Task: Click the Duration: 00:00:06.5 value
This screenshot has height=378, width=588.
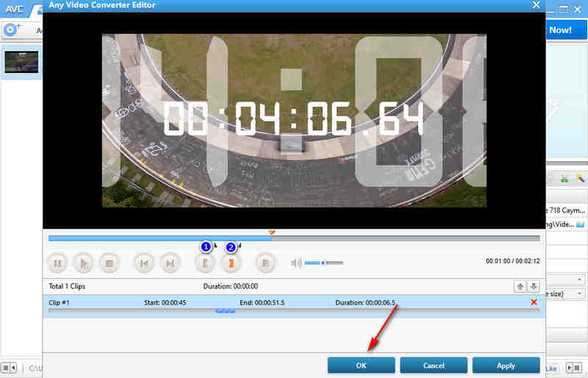Action: (x=365, y=302)
